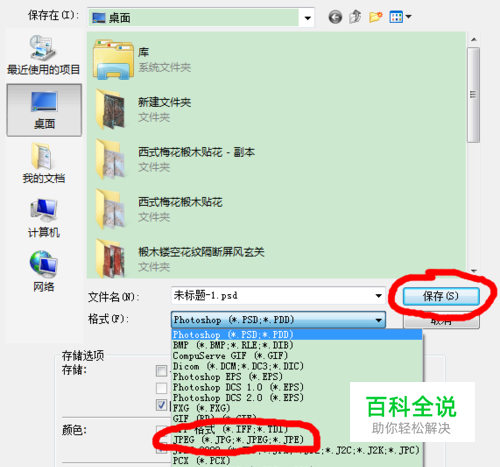Uncheck the checked 存储 option checkbox
This screenshot has height=467, width=500.
coord(162,405)
